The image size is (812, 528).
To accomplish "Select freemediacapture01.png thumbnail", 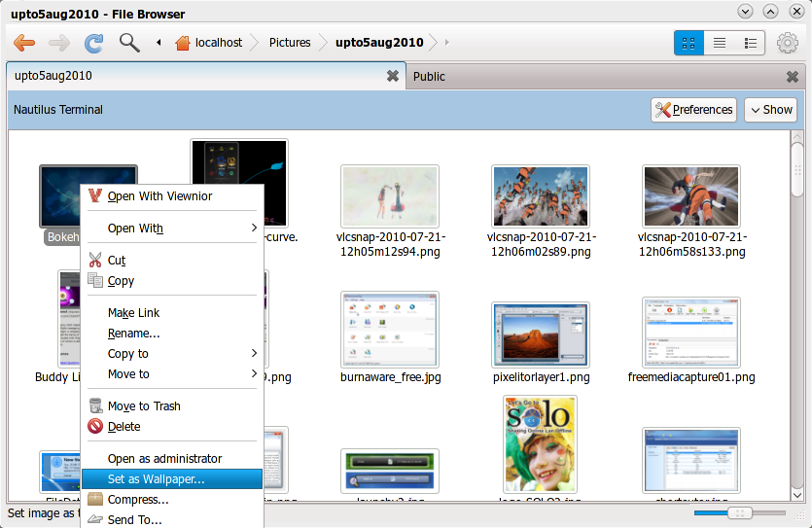I will coord(691,333).
